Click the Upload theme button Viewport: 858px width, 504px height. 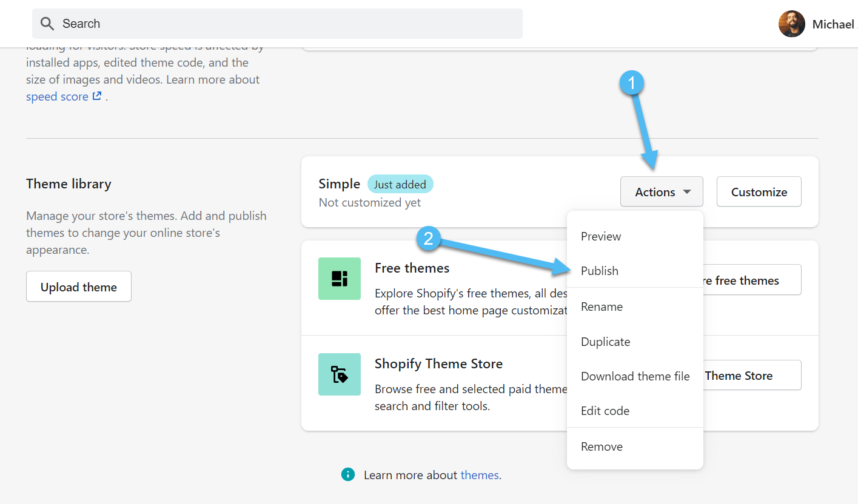click(79, 287)
